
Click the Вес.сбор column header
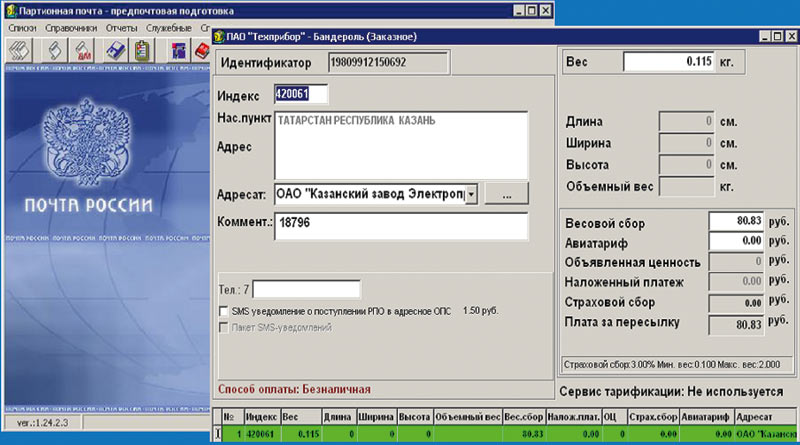[524, 417]
